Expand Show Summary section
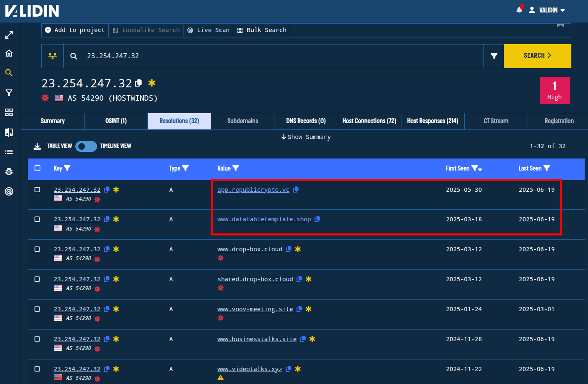This screenshot has height=384, width=588. (306, 137)
